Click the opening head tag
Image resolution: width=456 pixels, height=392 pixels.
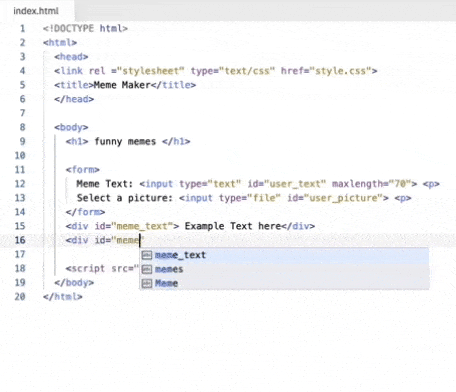pos(71,57)
